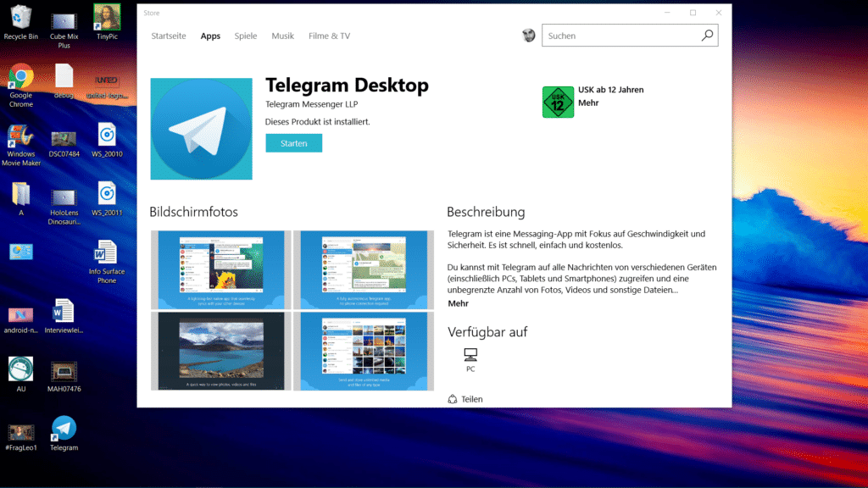
Task: Click the Telegram paper plane app logo
Action: click(201, 128)
